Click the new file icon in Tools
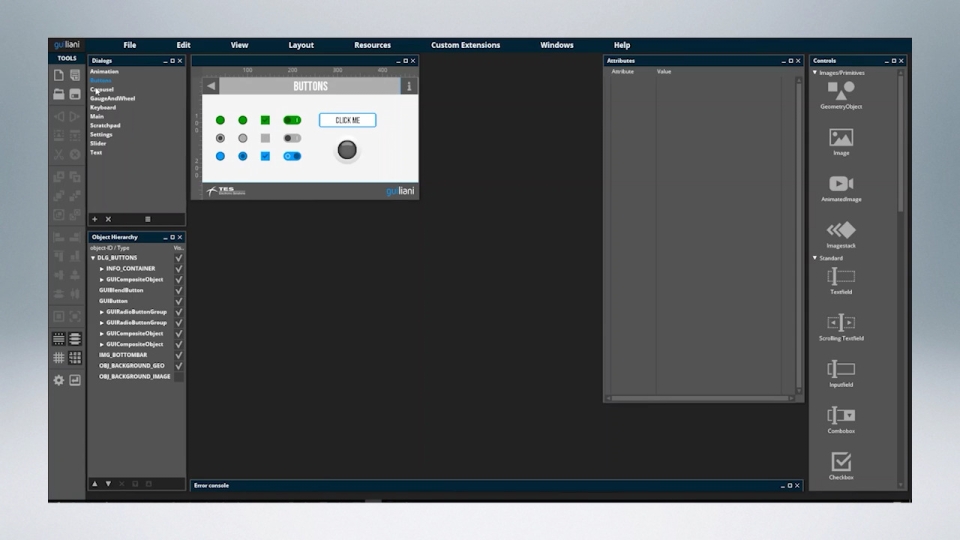The image size is (960, 540). tap(59, 76)
